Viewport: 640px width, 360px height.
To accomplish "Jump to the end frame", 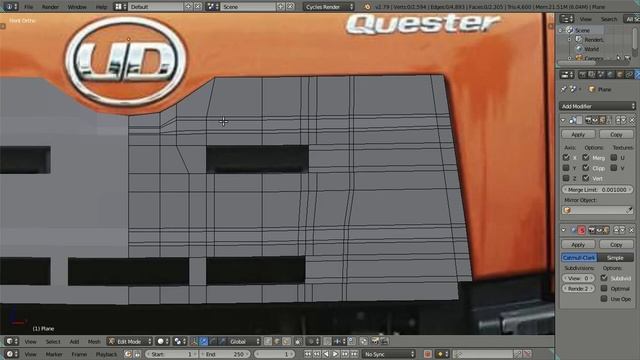I will point(354,354).
